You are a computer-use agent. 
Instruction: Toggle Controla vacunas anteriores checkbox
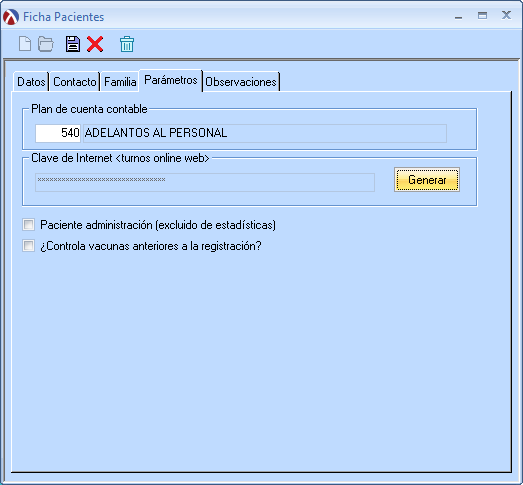(x=28, y=246)
